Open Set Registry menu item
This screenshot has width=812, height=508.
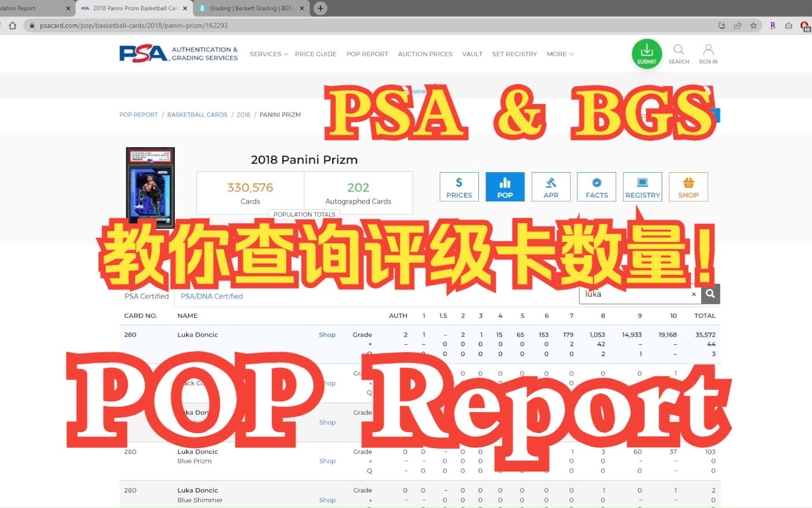point(515,54)
